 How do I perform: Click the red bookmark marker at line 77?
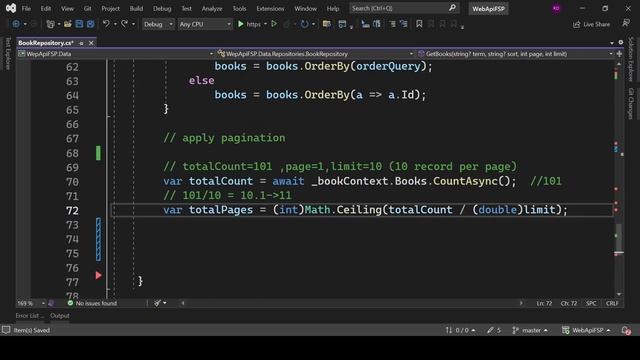point(98,276)
